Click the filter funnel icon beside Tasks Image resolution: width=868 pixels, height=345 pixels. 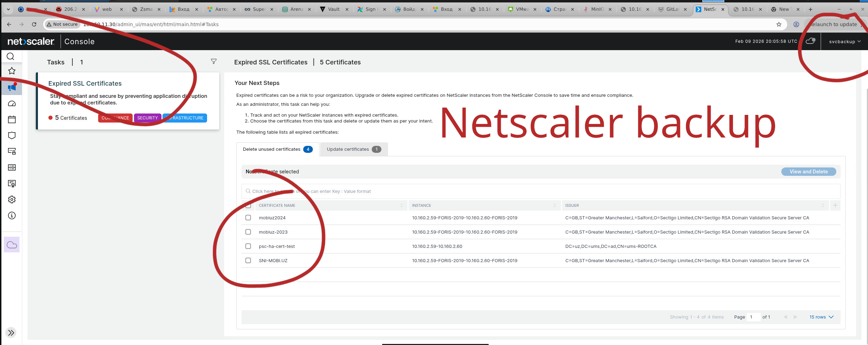coord(214,62)
